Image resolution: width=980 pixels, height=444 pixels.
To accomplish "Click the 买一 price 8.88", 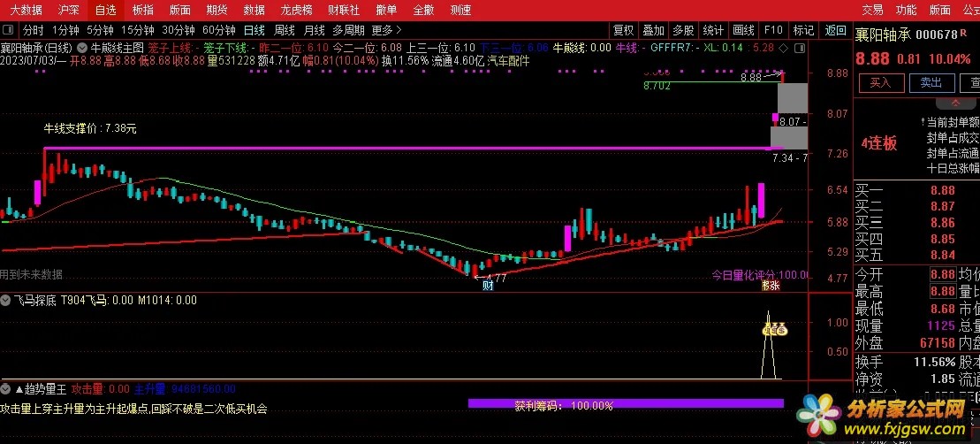I will (x=943, y=191).
